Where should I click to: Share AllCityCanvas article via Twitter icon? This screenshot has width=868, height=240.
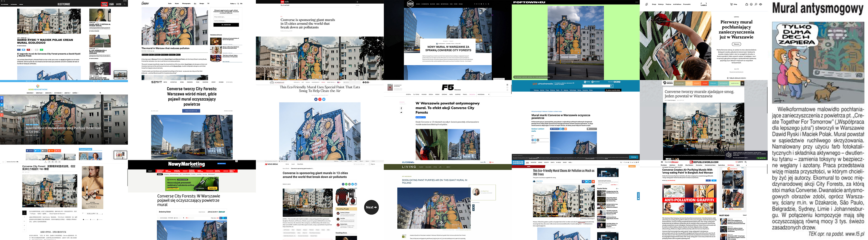24,50
